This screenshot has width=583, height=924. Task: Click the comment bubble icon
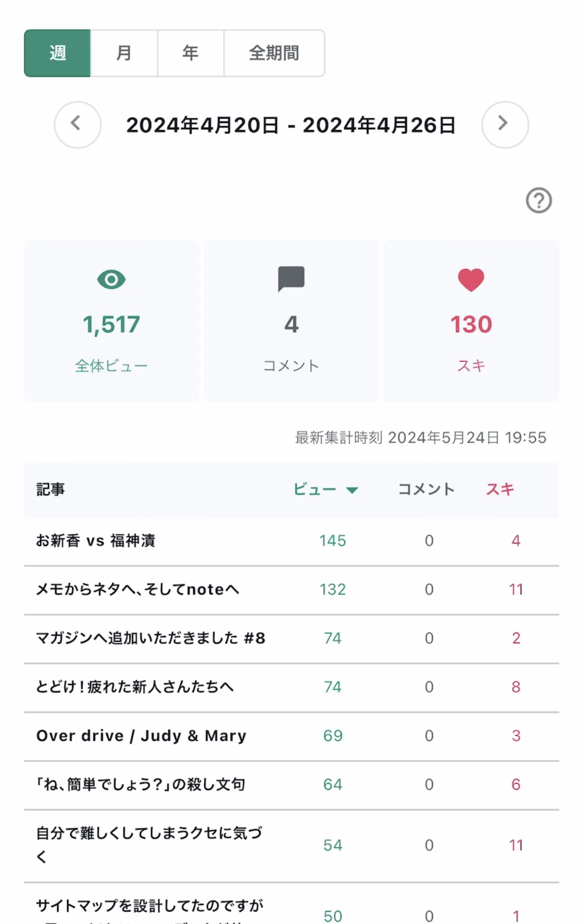pos(291,279)
